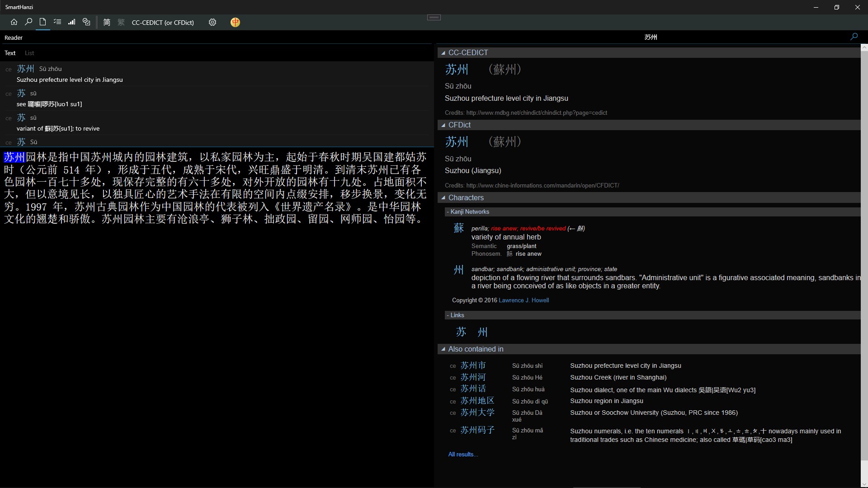Collapse the Also contained in section
The image size is (868, 488).
pyautogui.click(x=443, y=349)
